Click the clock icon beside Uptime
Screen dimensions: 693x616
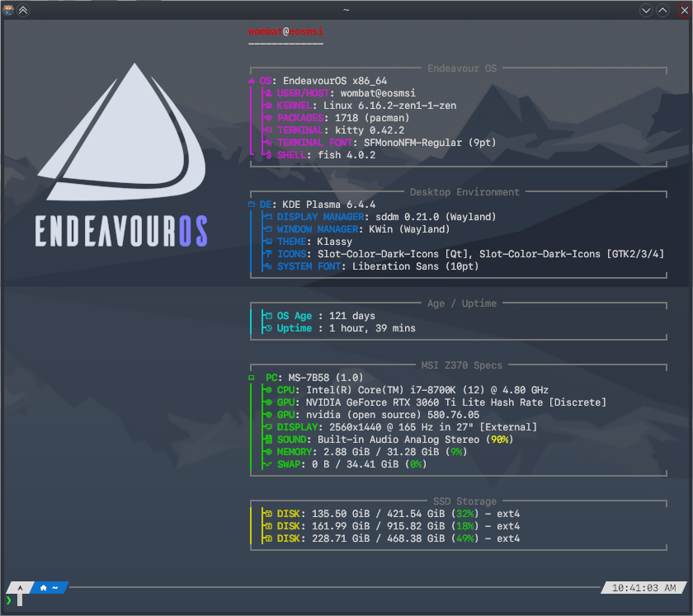pos(268,328)
